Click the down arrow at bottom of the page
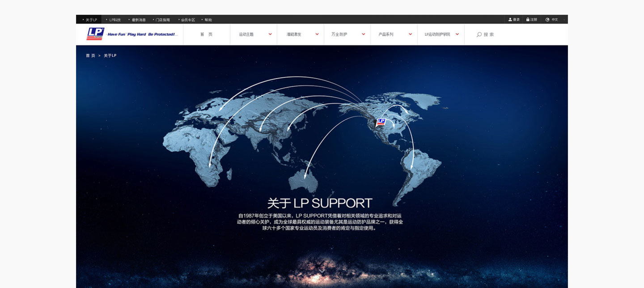The height and width of the screenshot is (288, 644). click(322, 271)
